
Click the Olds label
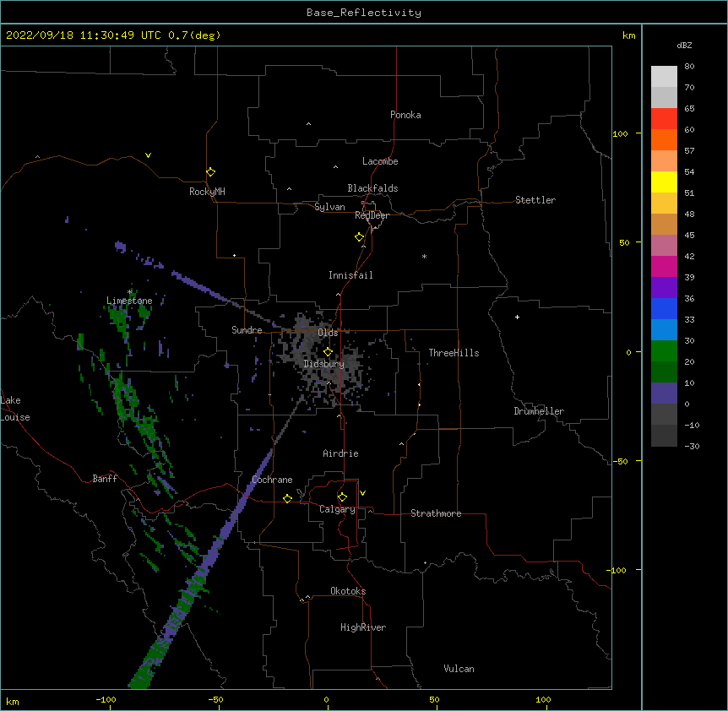[328, 333]
